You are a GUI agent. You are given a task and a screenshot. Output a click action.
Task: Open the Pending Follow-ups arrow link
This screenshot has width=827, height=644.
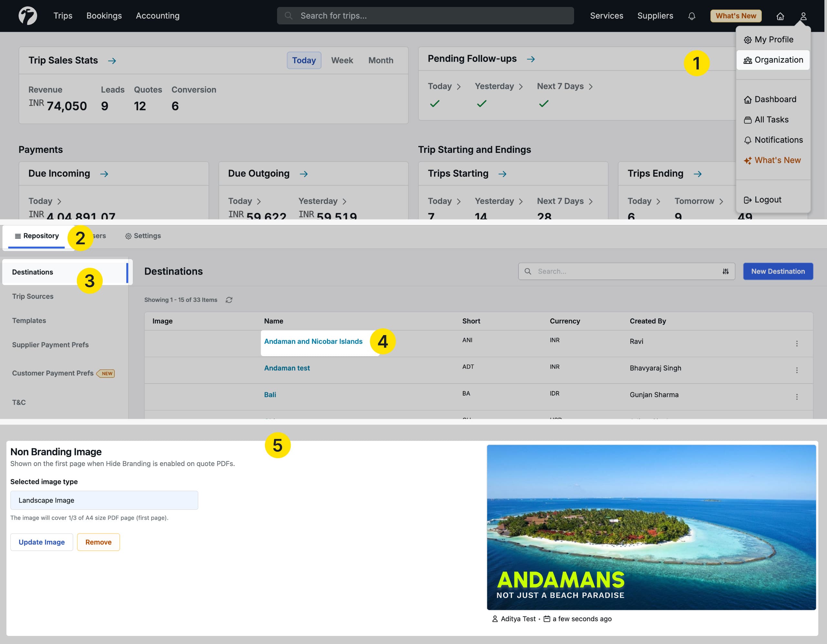click(531, 59)
